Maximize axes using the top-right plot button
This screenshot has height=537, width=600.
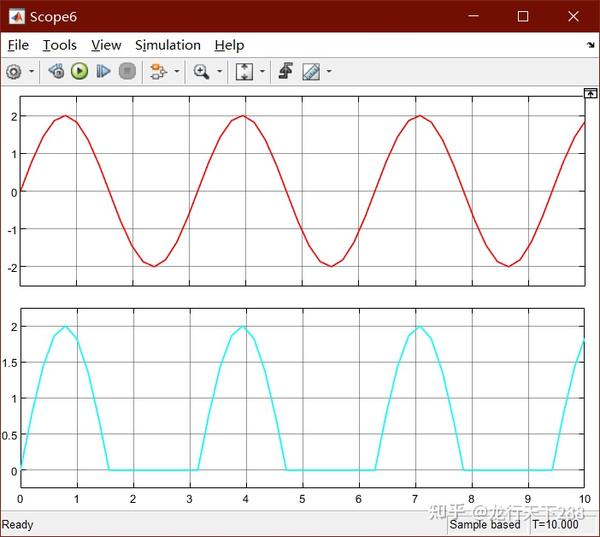(590, 93)
